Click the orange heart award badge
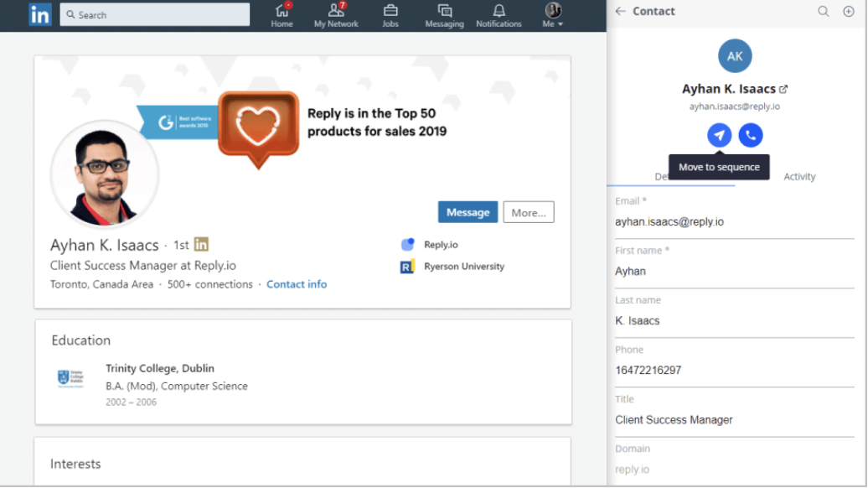Viewport: 868px width, 488px height. [x=259, y=129]
